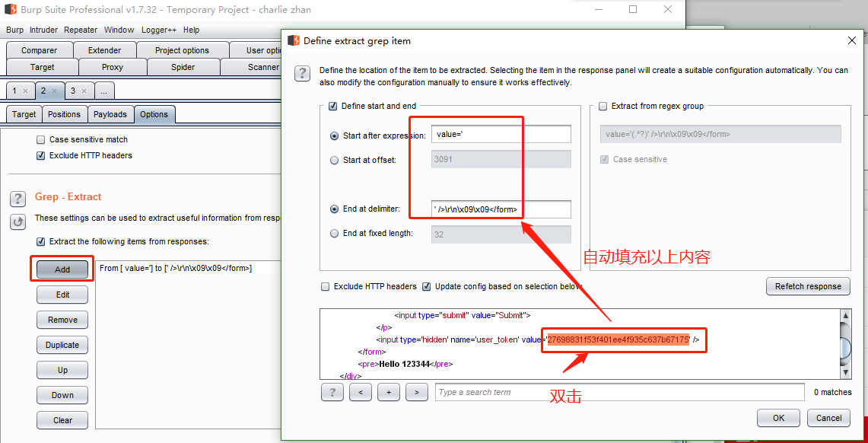Close Intruder attack tab 2
The height and width of the screenshot is (443, 868).
(x=54, y=91)
